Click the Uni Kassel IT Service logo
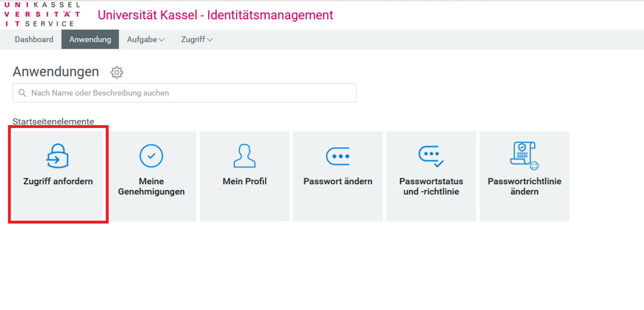This screenshot has width=644, height=310. click(43, 14)
